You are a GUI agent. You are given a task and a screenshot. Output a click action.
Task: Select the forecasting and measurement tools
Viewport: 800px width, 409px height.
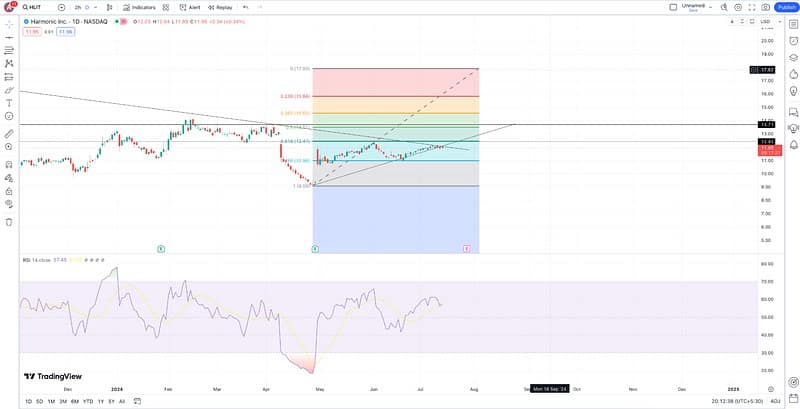[x=9, y=77]
